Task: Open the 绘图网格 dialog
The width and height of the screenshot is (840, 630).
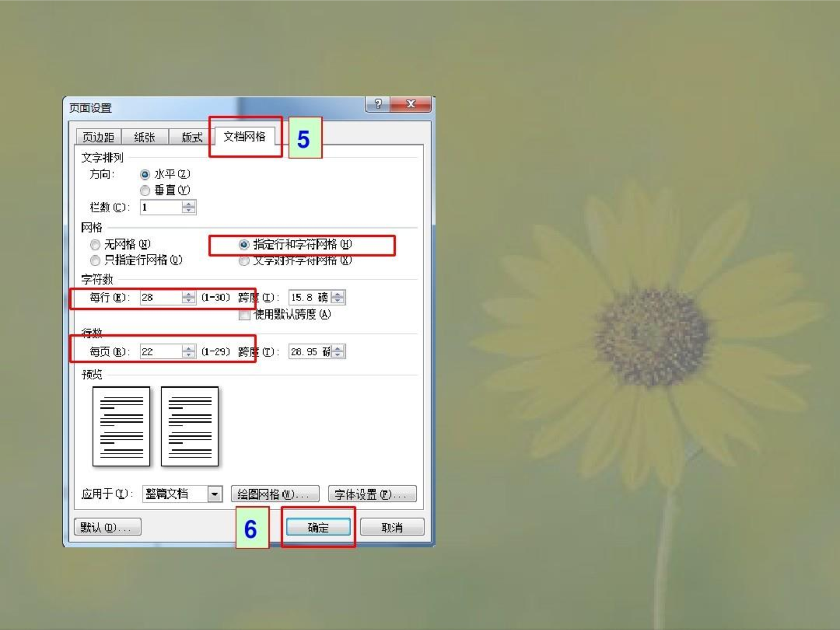Action: tap(275, 494)
